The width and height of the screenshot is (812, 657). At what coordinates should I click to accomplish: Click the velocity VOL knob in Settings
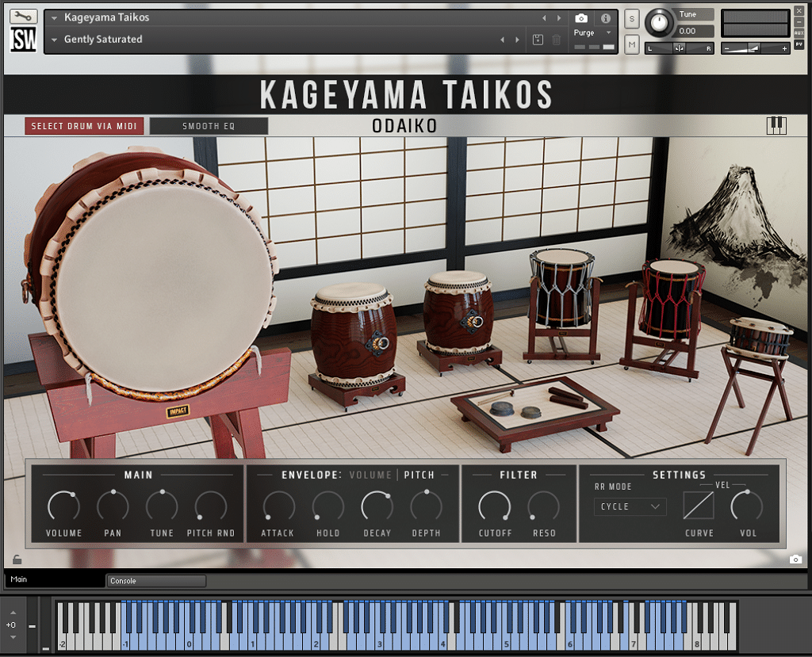point(747,506)
